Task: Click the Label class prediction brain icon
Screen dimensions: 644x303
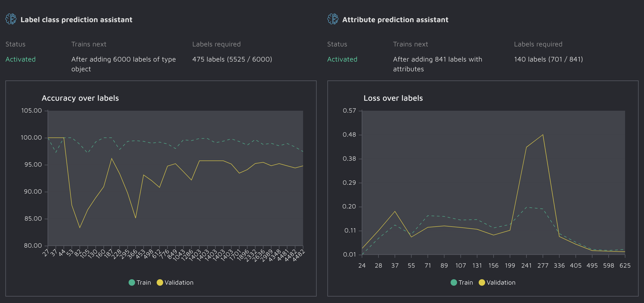Action: [11, 19]
